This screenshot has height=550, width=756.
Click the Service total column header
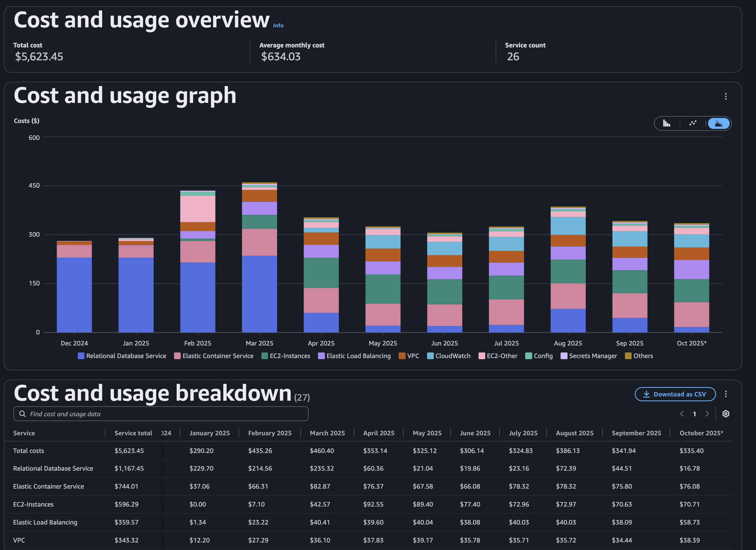pyautogui.click(x=133, y=433)
